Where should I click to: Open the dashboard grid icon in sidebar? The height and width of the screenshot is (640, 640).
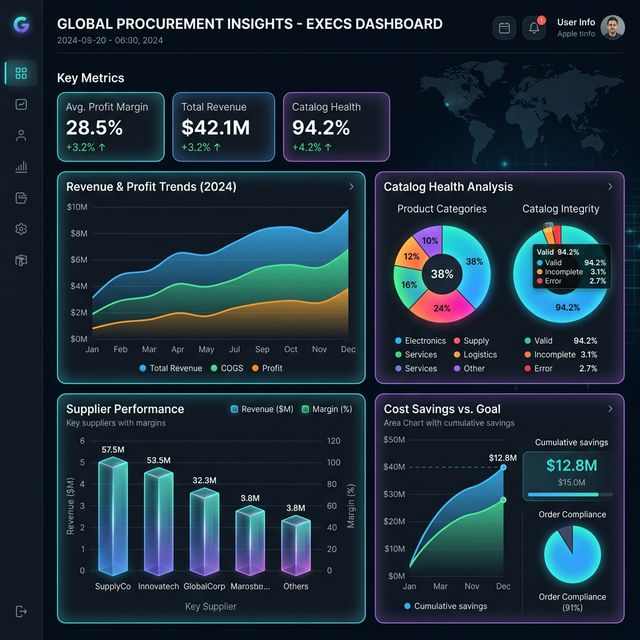pos(21,73)
